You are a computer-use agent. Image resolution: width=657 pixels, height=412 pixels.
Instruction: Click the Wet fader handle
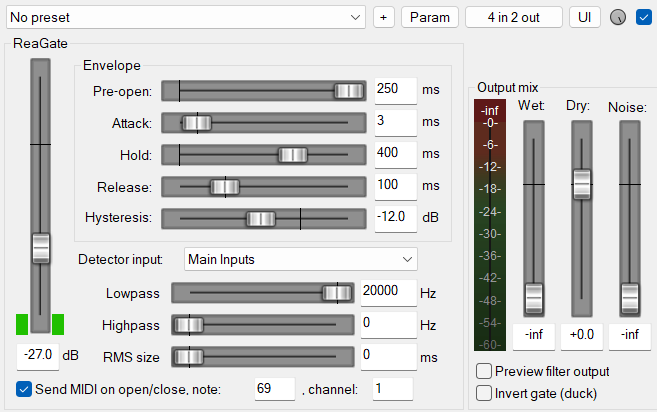pos(534,298)
